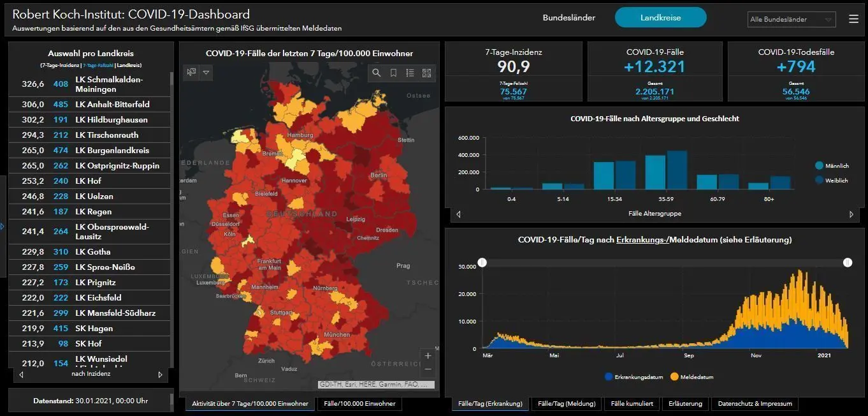868x416 pixels.
Task: Go to next age group chart page
Action: click(x=851, y=214)
